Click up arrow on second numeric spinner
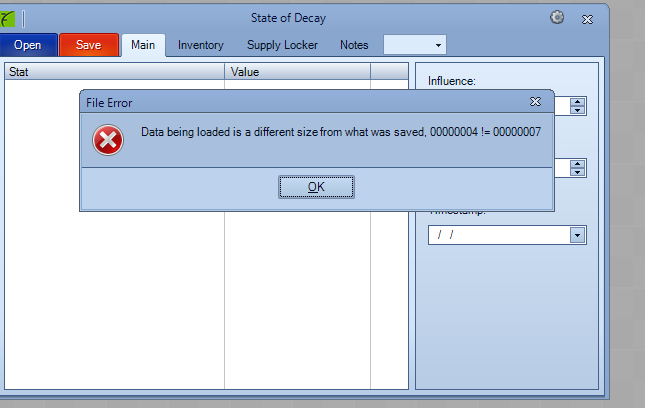Viewport: 645px width, 408px height. pos(578,163)
